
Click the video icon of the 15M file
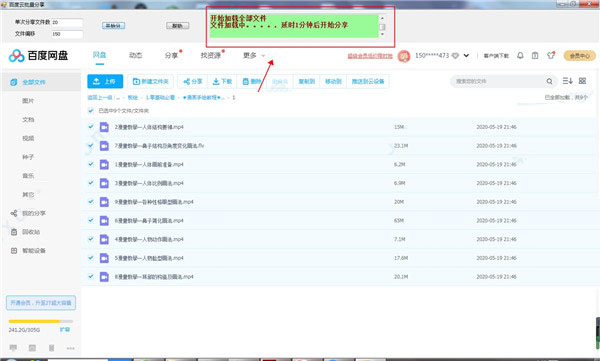(x=104, y=127)
